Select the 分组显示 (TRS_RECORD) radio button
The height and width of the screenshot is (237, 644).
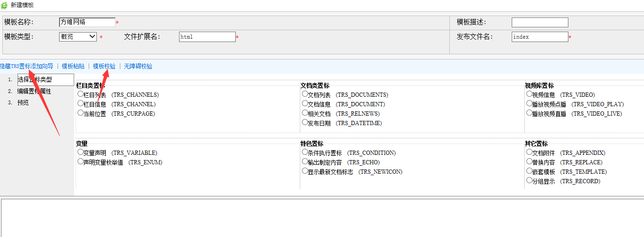(x=529, y=180)
